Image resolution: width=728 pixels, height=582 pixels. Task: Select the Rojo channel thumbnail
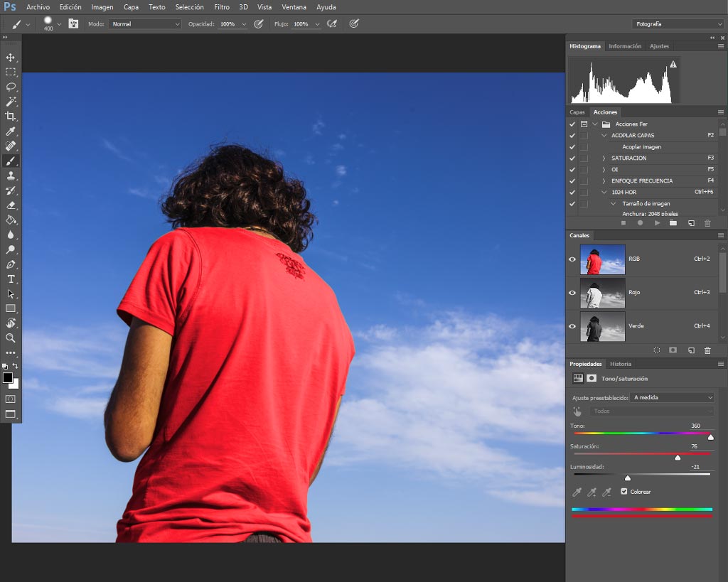[x=603, y=293]
